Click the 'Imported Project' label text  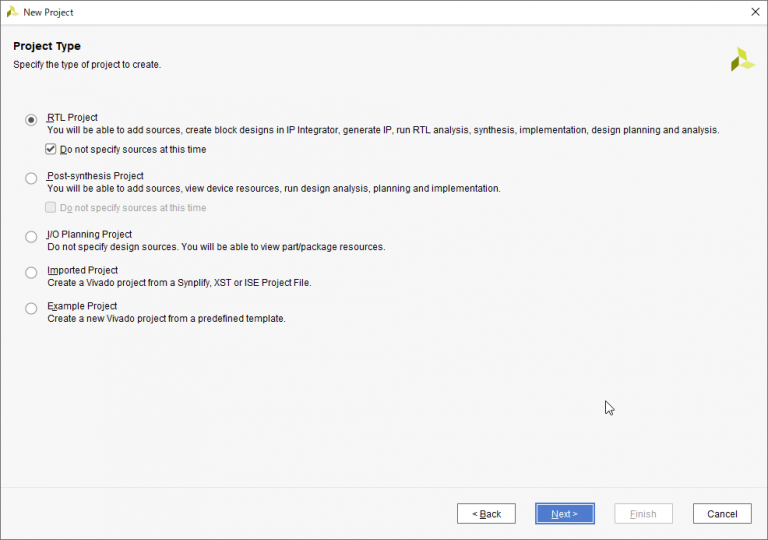(82, 270)
